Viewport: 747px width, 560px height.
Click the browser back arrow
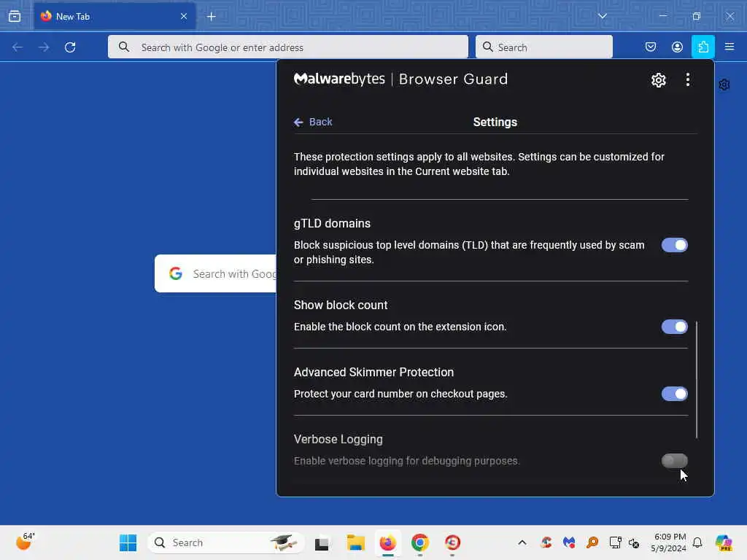[x=18, y=47]
